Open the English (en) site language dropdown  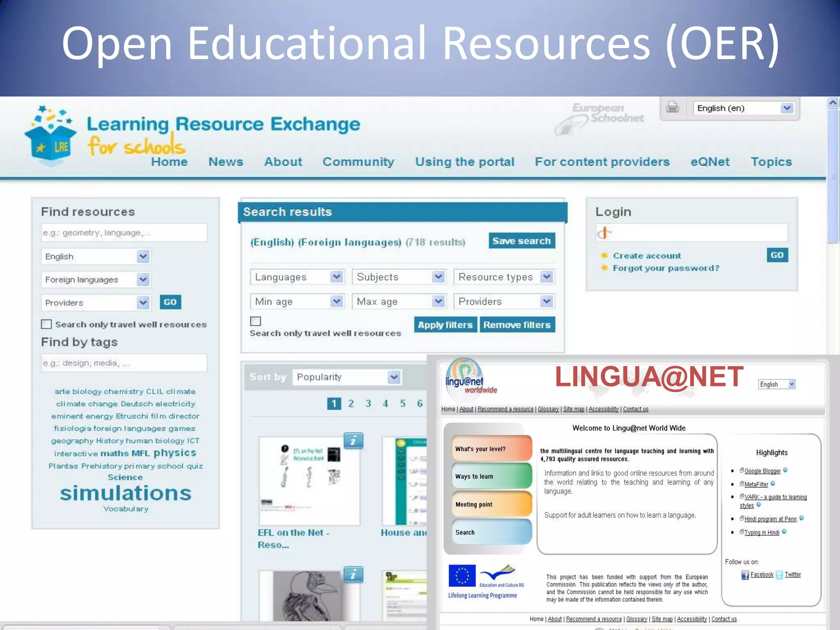(744, 108)
